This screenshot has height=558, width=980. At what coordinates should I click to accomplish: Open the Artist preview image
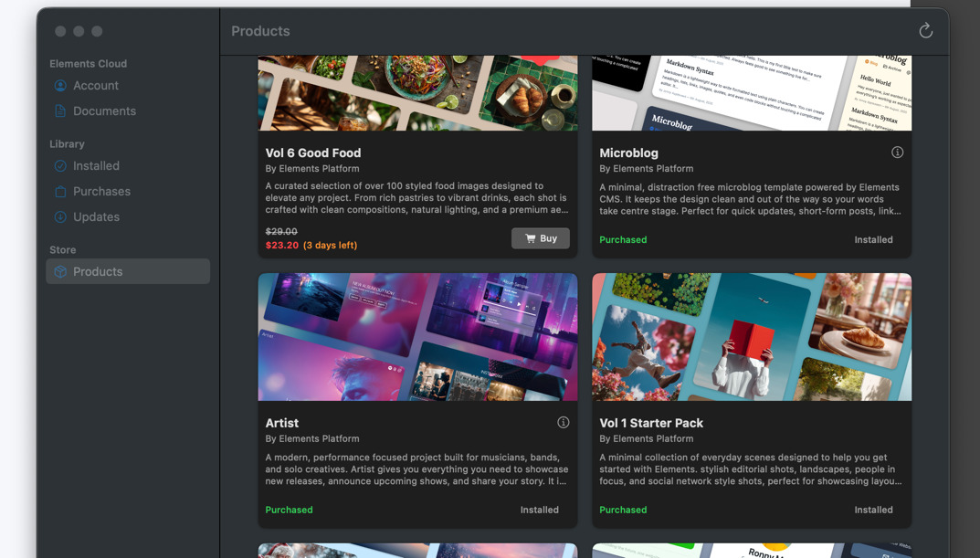418,337
